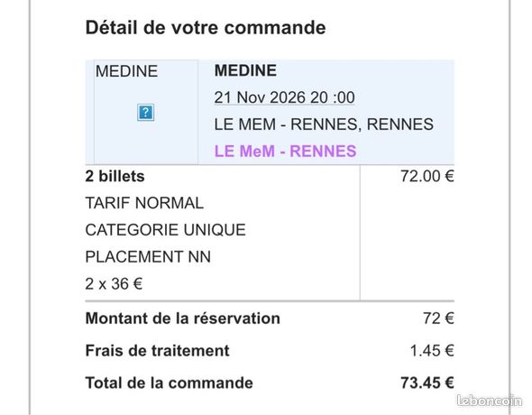The width and height of the screenshot is (532, 415).
Task: Click the 2 x 36 € unit price
Action: click(x=114, y=284)
